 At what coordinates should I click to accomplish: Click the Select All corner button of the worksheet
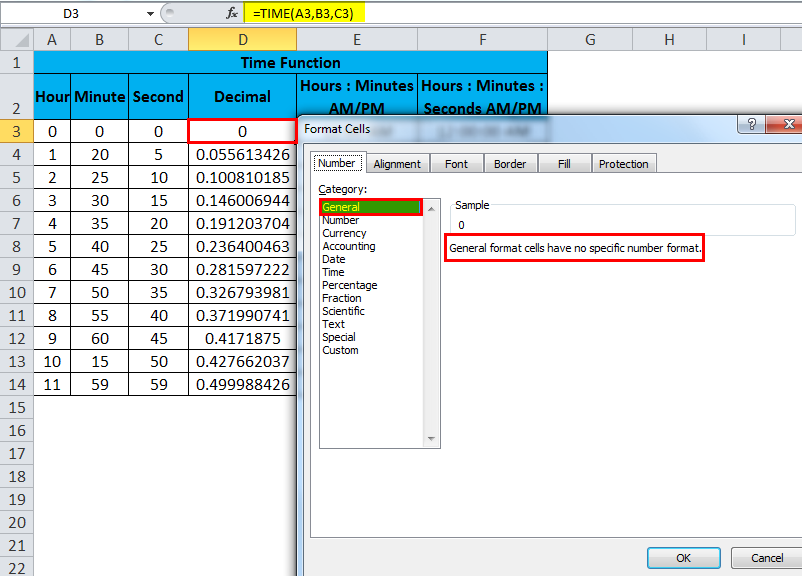point(15,38)
